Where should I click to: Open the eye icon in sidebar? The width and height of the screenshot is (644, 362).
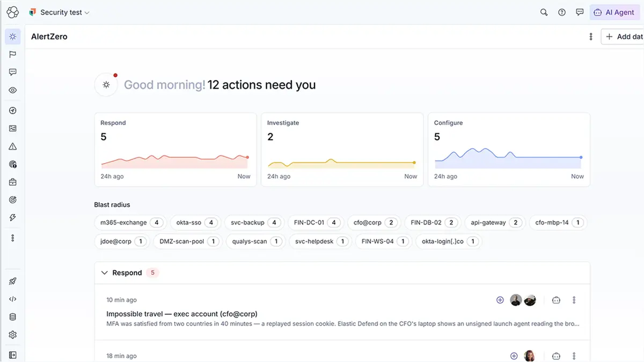(13, 90)
